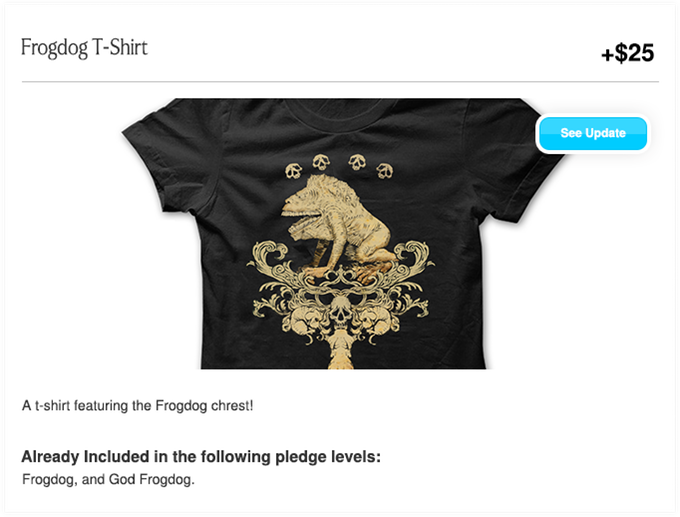
Task: Click the Already Included pledge levels heading
Action: (x=201, y=457)
